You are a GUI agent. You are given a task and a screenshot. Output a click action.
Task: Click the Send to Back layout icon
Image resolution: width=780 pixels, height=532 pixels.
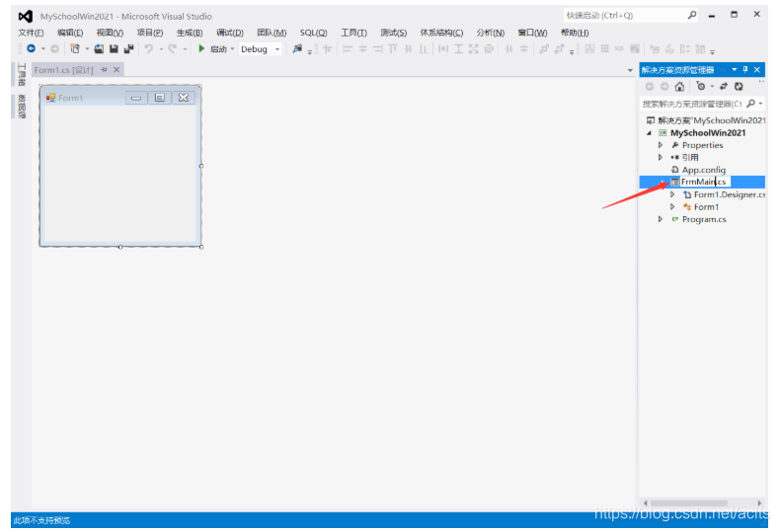pyautogui.click(x=560, y=48)
